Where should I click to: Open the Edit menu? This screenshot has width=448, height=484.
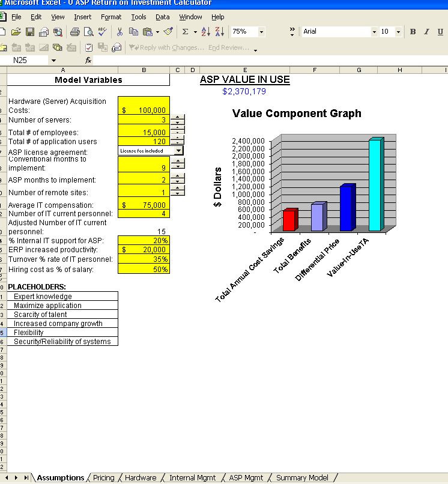click(x=36, y=17)
